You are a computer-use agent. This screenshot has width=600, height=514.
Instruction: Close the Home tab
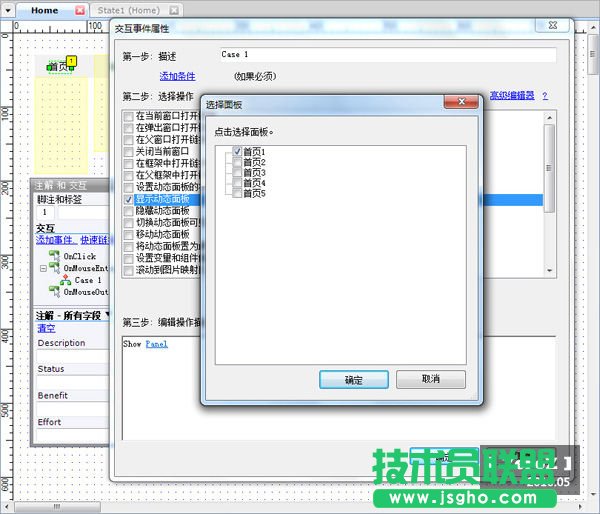[80, 10]
